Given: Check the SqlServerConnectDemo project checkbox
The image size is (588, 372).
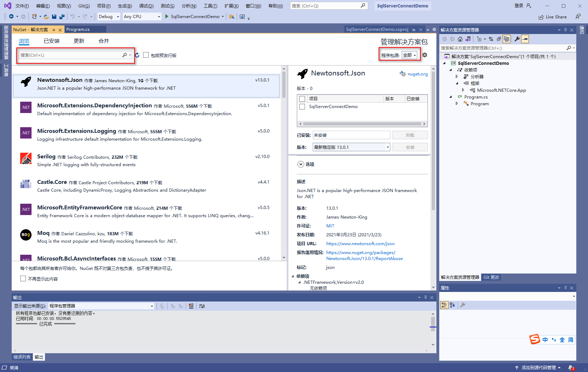Looking at the screenshot, I should [302, 106].
